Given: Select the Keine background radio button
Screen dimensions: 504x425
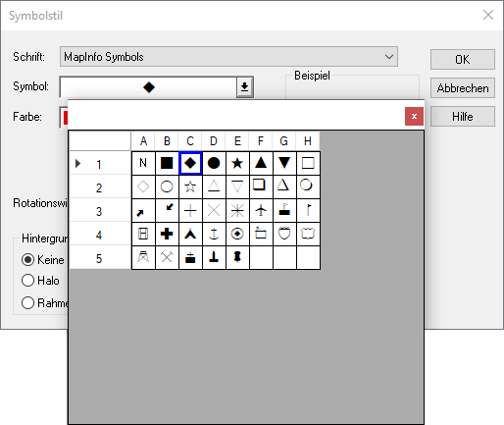Looking at the screenshot, I should (27, 260).
